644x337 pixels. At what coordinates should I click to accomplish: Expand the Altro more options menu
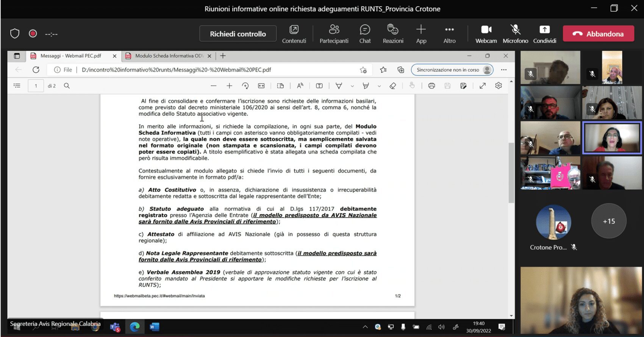pos(449,34)
